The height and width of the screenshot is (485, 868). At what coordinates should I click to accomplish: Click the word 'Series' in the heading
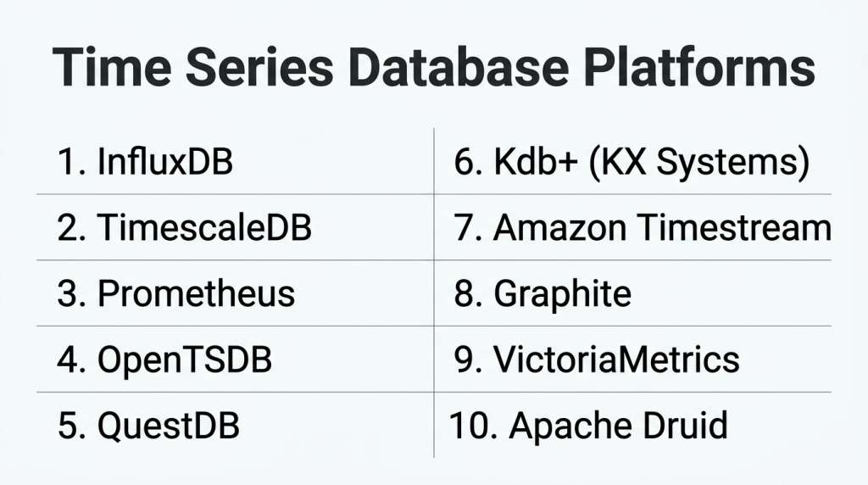[x=240, y=70]
